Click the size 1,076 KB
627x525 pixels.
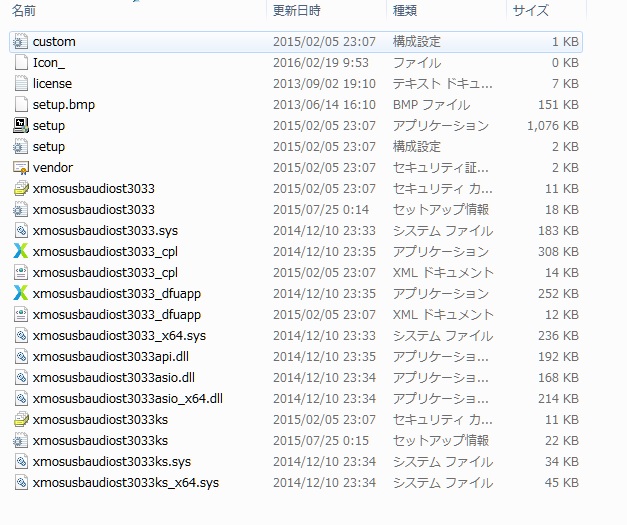(x=553, y=126)
